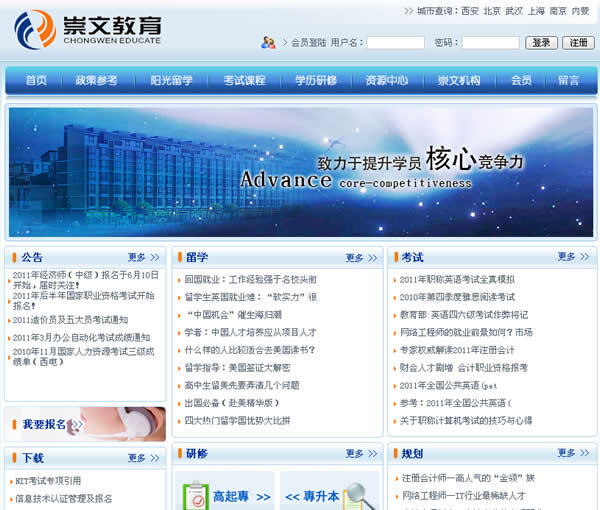This screenshot has height=510, width=600.
Task: Expand 更多 in the 下载 section
Action: pyautogui.click(x=143, y=458)
